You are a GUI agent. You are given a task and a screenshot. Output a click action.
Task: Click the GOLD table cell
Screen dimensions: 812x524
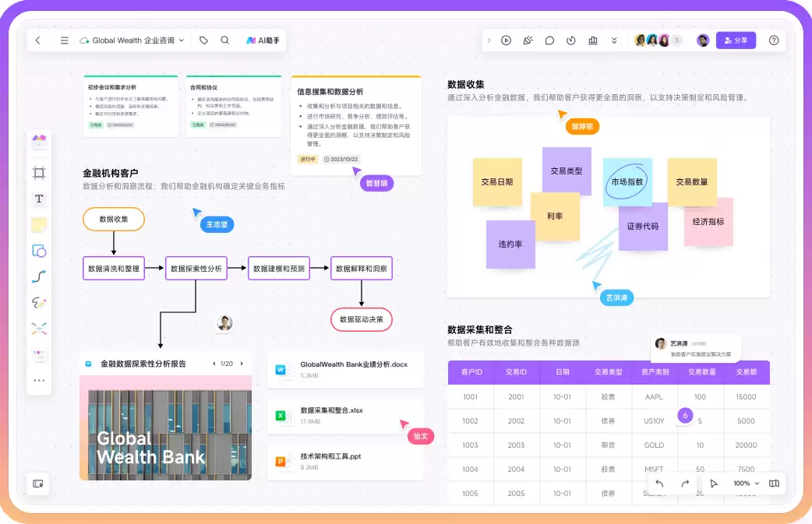(x=654, y=445)
